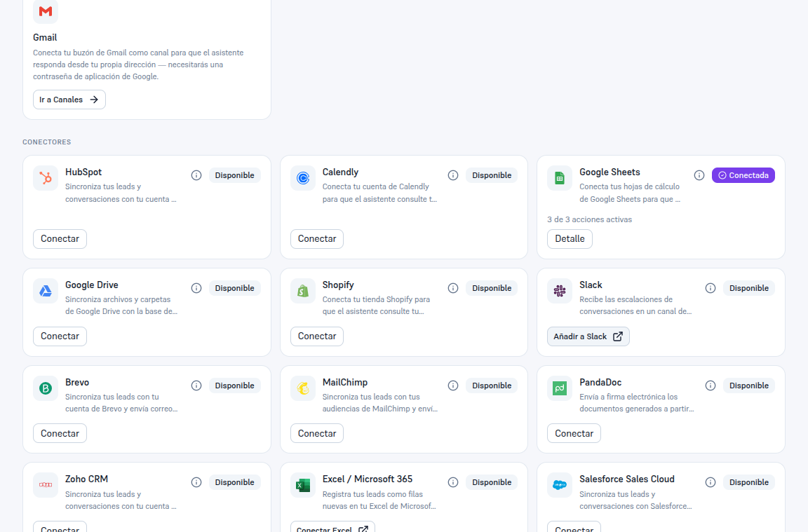This screenshot has height=532, width=808.
Task: Connect the MailChimp integration
Action: click(317, 433)
